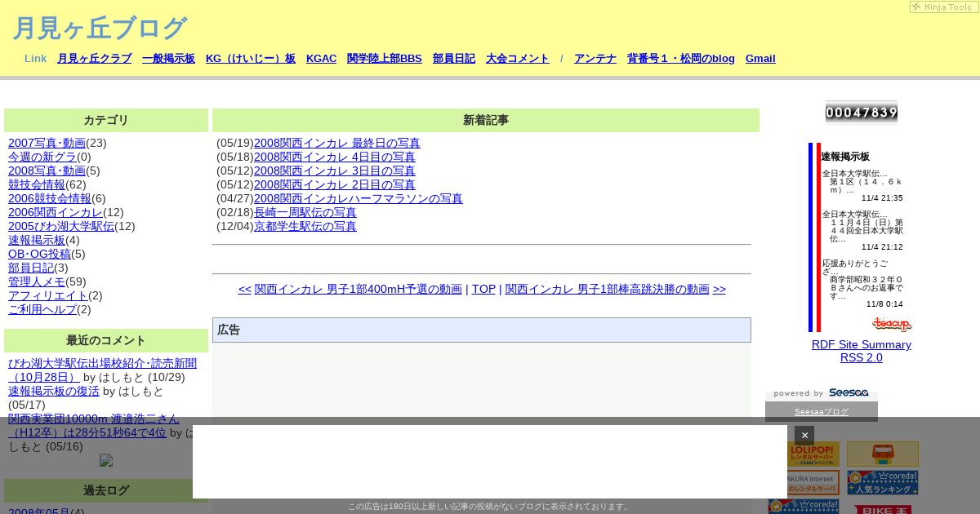Open article 2008関西インカレ 3日目の写真
Viewport: 980px width, 514px height.
click(x=335, y=171)
